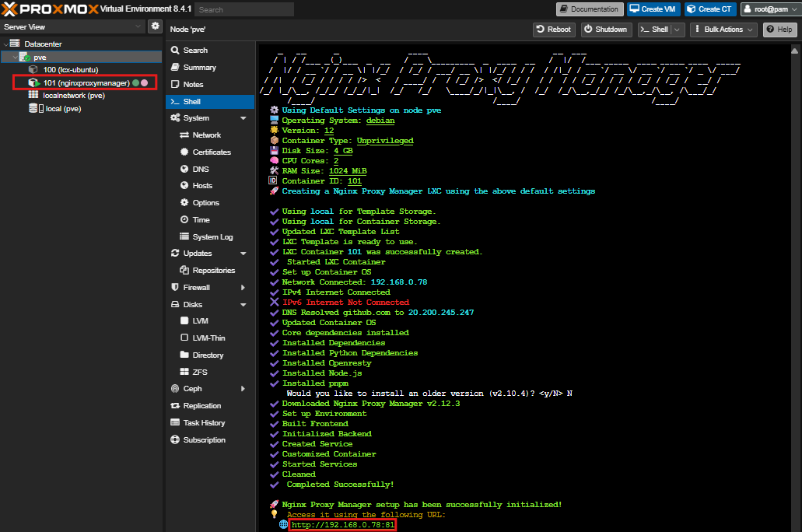Click the Shutdown button
802x532 pixels.
click(x=606, y=30)
